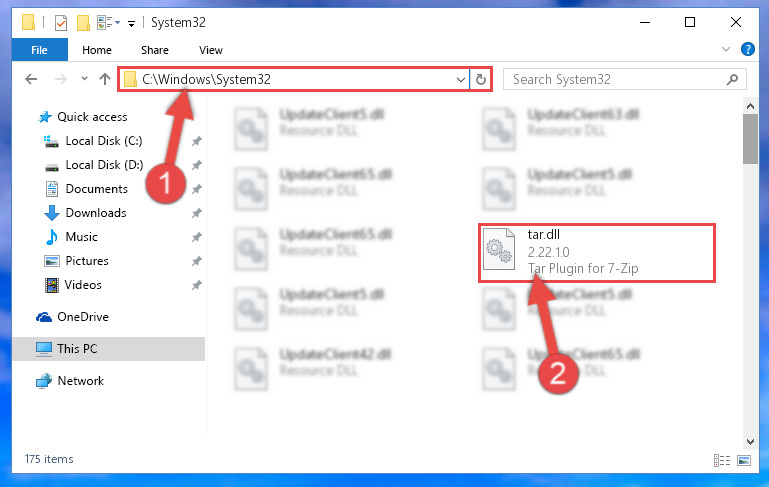769x487 pixels.
Task: Open the recent locations dropdown arrow
Action: [x=84, y=78]
